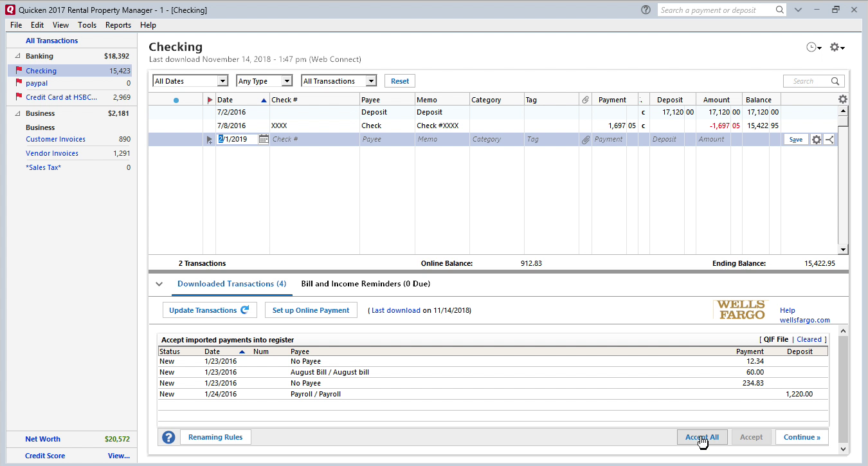The image size is (868, 466).
Task: Click the split transaction icon
Action: [x=829, y=139]
